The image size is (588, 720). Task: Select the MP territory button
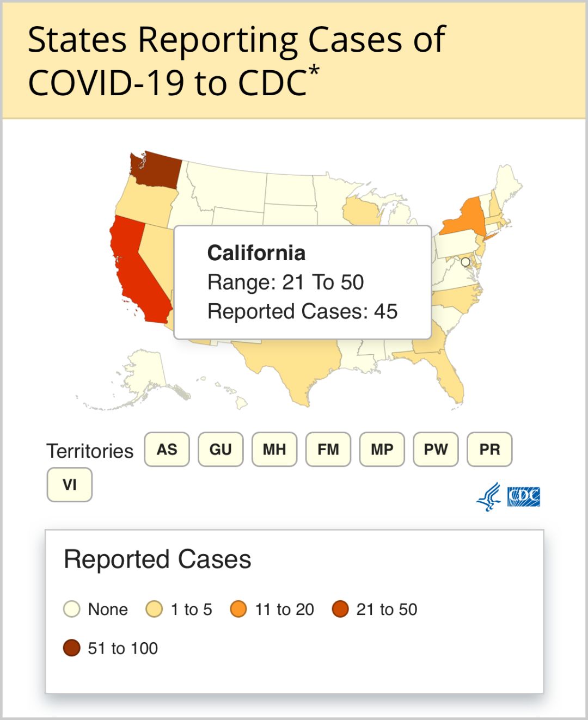point(382,450)
